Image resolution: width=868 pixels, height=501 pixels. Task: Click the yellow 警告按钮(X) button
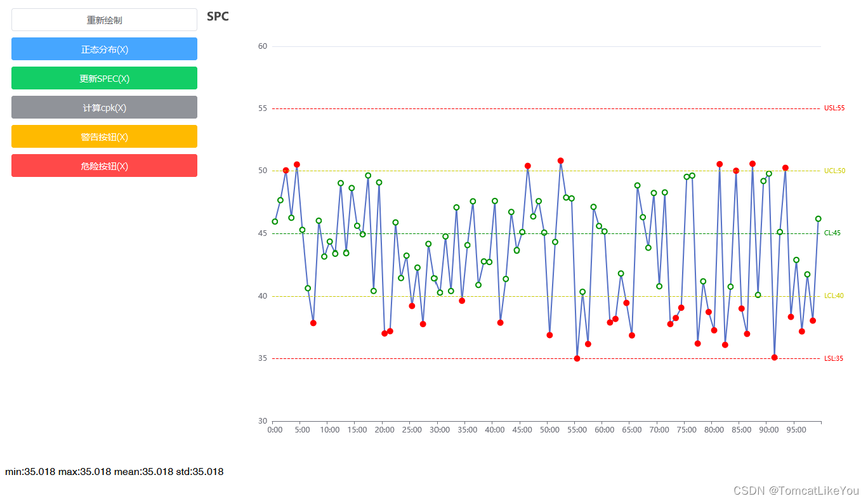pyautogui.click(x=104, y=136)
